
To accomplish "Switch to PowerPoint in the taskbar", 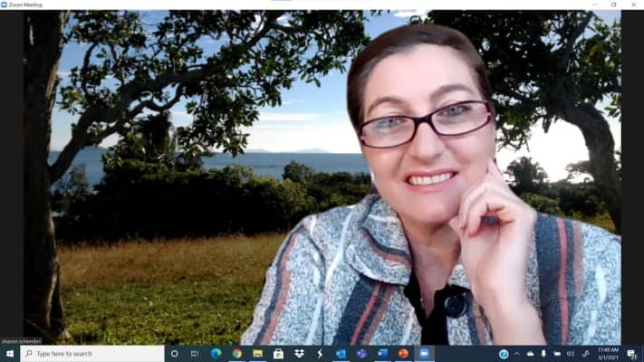I will tap(403, 354).
